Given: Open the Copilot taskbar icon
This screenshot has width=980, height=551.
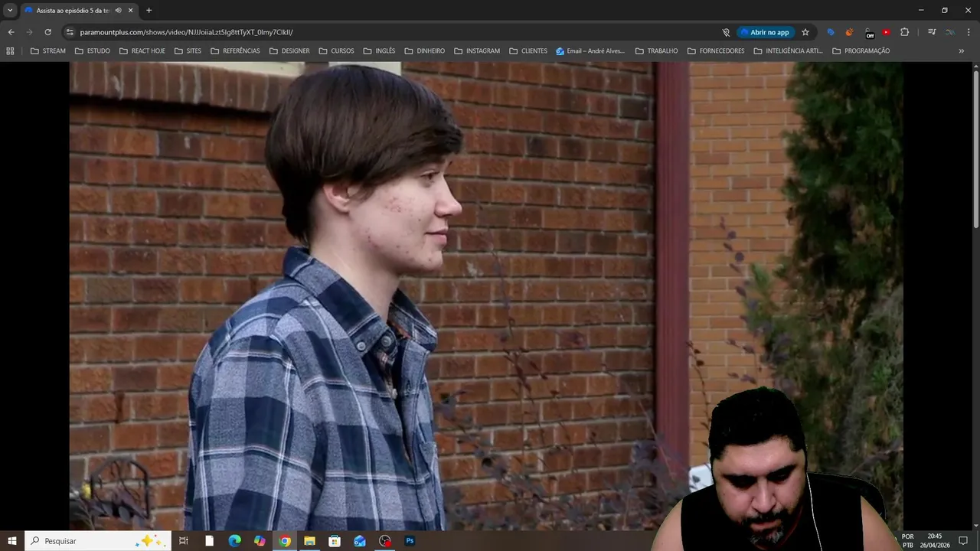Looking at the screenshot, I should tap(260, 541).
